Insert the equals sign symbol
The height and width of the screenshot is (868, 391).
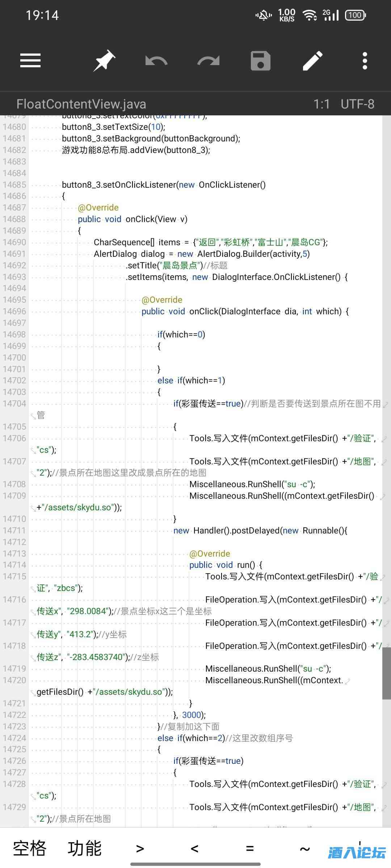click(x=250, y=848)
